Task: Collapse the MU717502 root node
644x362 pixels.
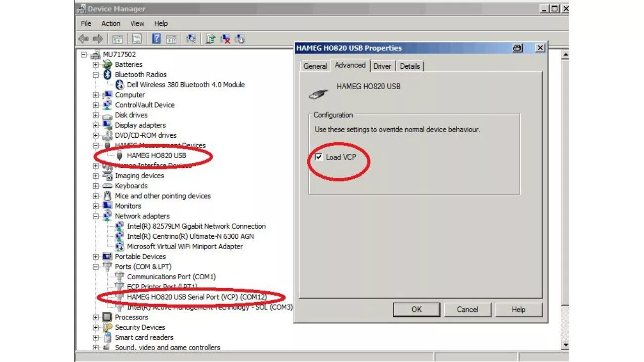Action: [84, 54]
